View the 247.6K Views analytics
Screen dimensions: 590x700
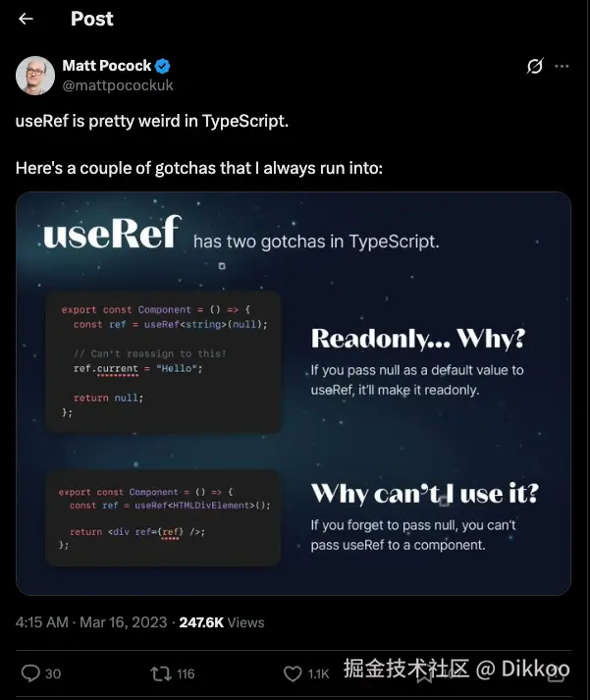coord(221,621)
